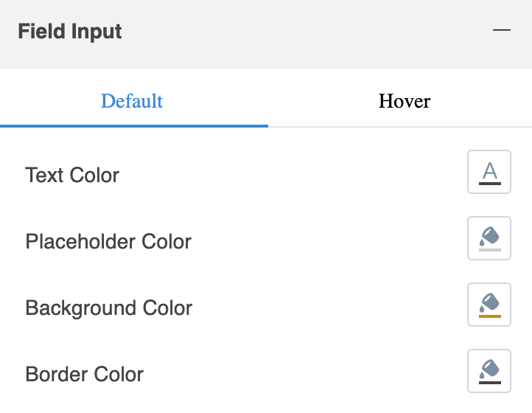Viewport: 532px width, 413px height.
Task: Click the Field Input header title
Action: [x=70, y=32]
